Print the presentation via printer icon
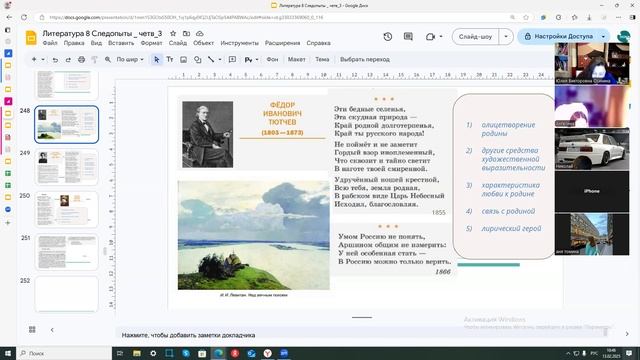Screen dimensions: 640x360 click(81, 60)
